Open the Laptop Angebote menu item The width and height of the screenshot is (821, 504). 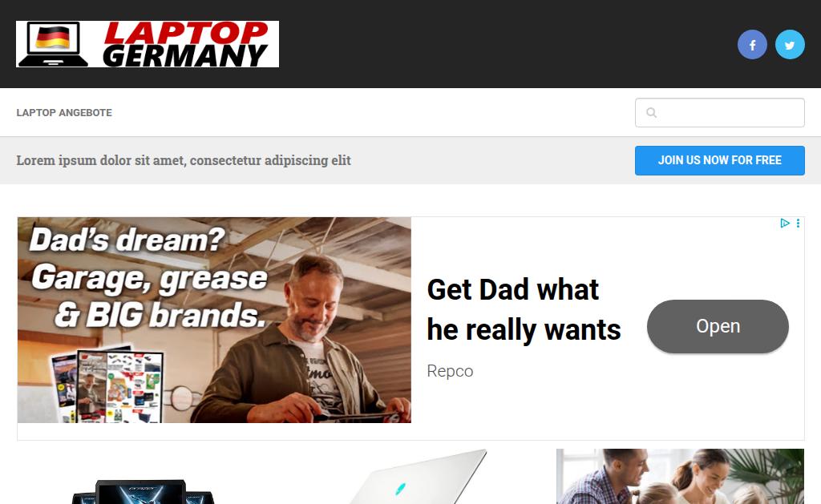click(x=64, y=112)
